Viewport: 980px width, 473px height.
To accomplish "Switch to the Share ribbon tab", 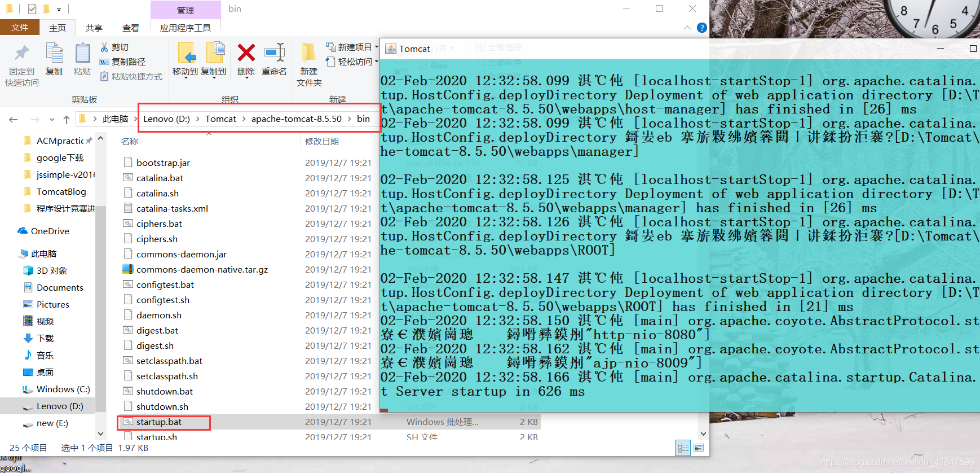I will coord(94,28).
